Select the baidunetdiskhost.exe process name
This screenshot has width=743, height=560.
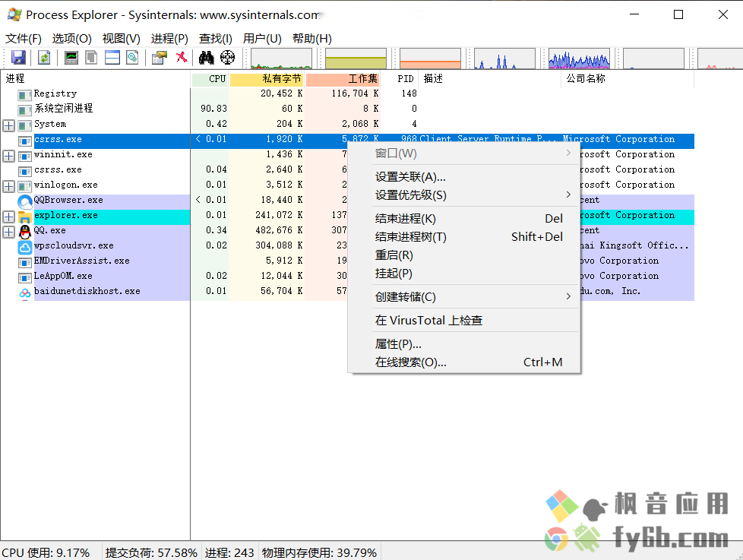coord(87,291)
